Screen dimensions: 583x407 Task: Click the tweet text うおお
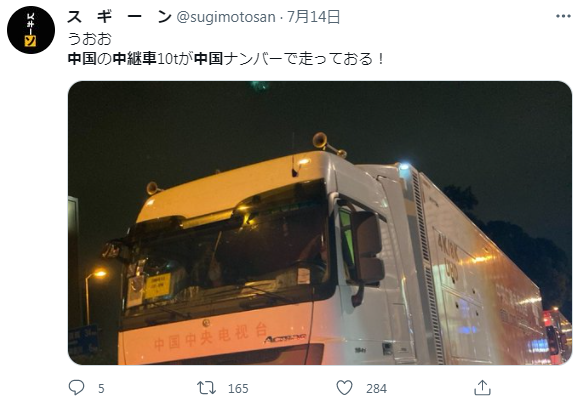point(90,39)
